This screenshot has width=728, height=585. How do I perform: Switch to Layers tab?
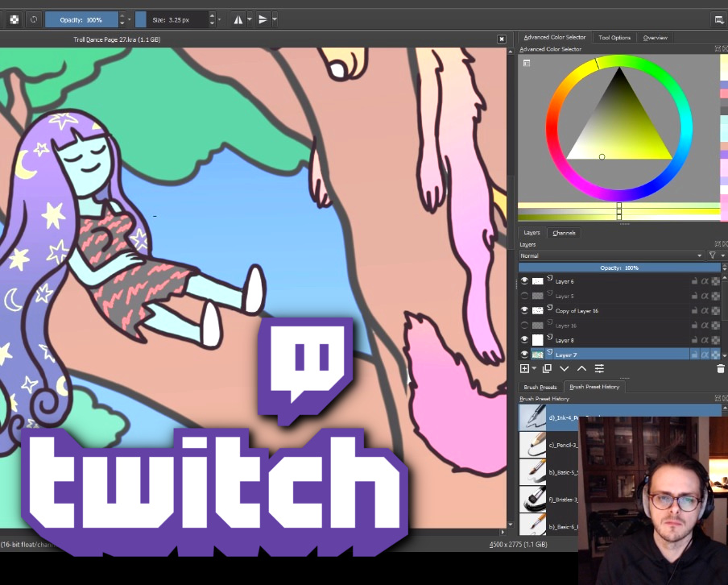pyautogui.click(x=532, y=232)
